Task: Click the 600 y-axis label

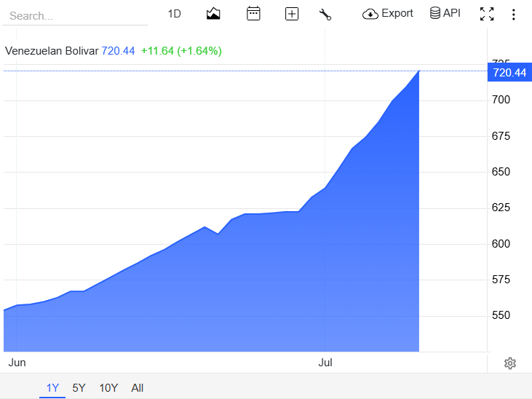Action: [x=501, y=243]
